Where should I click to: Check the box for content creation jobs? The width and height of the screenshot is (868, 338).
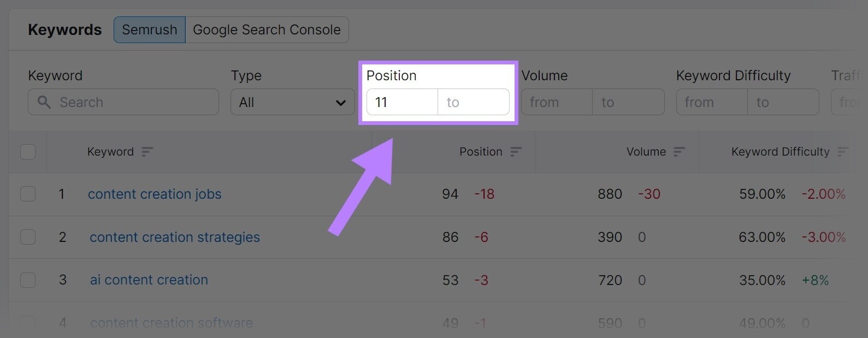28,194
